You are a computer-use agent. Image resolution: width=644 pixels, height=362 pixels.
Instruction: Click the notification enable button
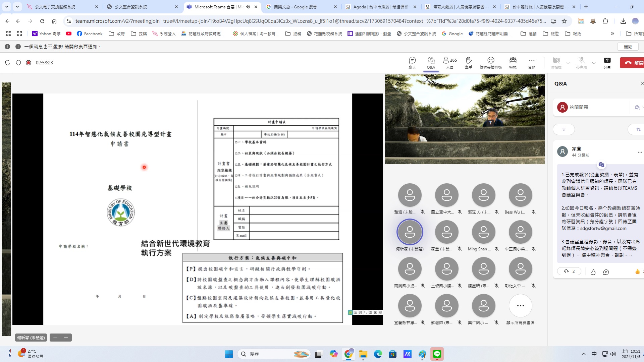pyautogui.click(x=628, y=47)
